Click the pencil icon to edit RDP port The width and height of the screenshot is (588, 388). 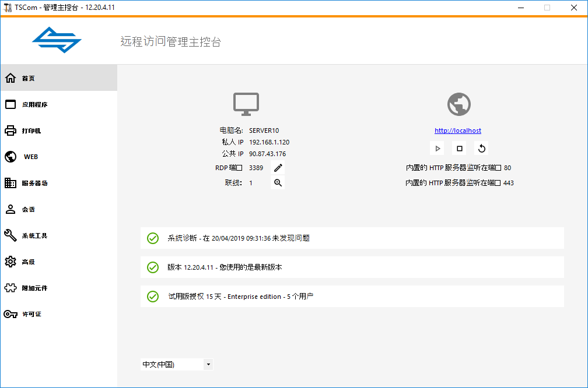tap(278, 168)
